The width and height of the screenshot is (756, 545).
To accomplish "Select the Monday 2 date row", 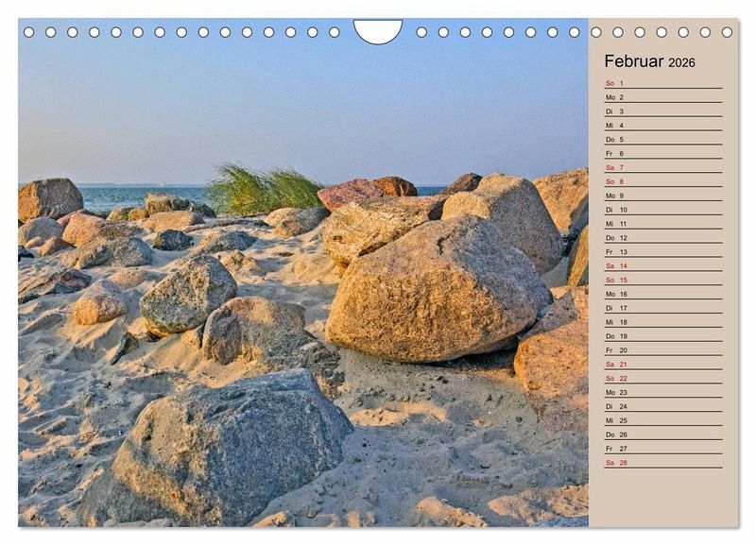I will 661,97.
